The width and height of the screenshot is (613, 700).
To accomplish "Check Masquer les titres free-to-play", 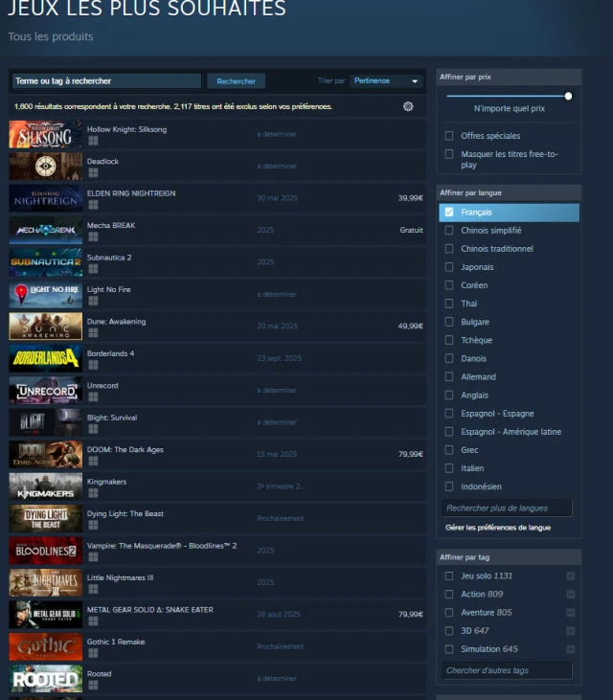I will [449, 154].
